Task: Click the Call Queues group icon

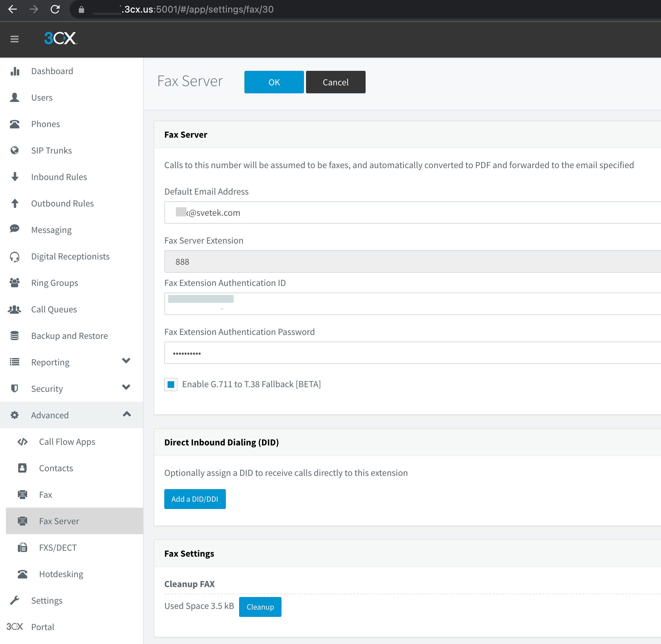Action: [15, 309]
